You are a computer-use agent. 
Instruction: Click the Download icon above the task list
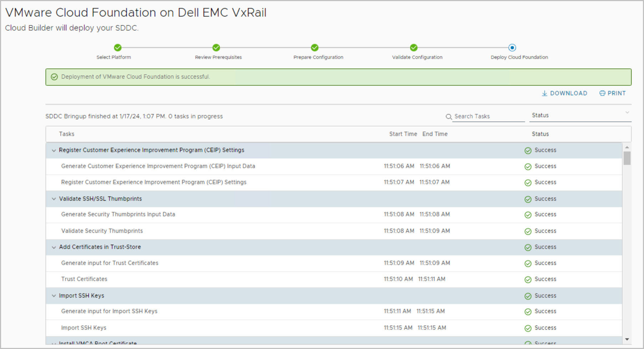544,93
